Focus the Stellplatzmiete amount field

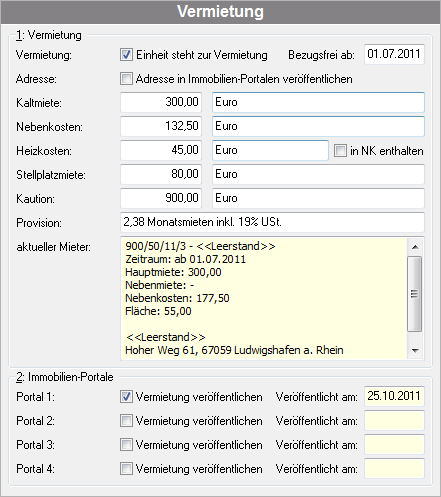point(161,174)
